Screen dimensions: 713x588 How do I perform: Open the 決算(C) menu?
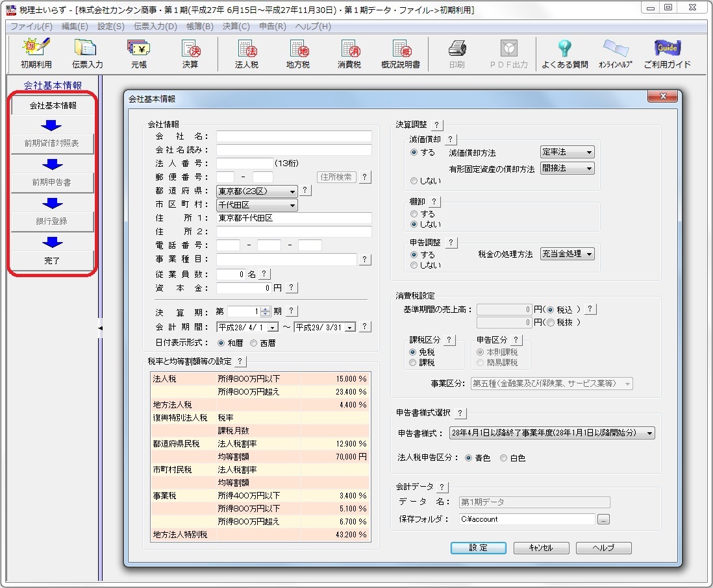click(x=236, y=27)
